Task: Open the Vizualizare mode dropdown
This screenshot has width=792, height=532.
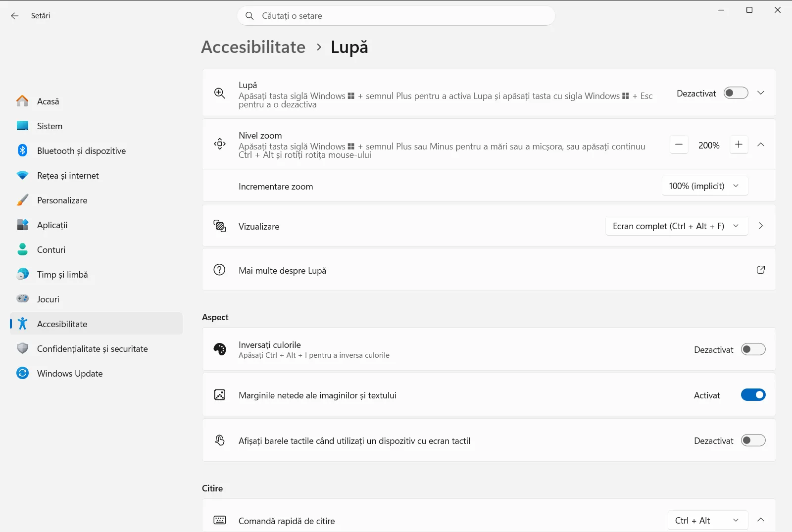Action: (x=677, y=226)
